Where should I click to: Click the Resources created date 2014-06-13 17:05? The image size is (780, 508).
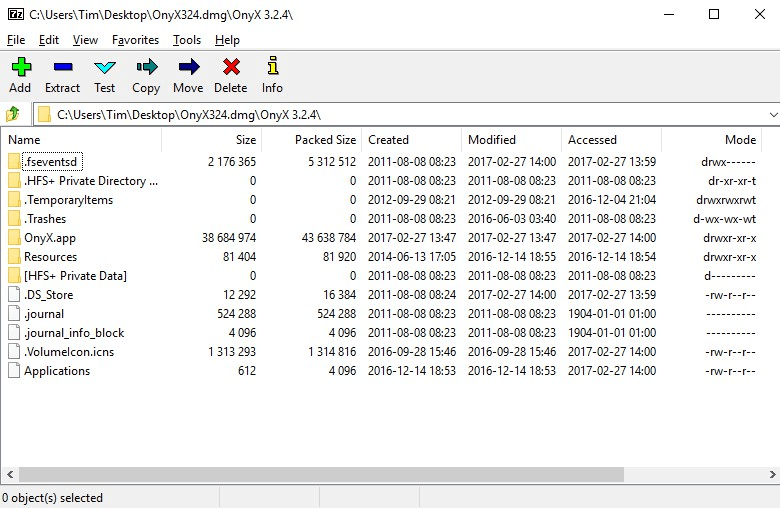tap(412, 257)
